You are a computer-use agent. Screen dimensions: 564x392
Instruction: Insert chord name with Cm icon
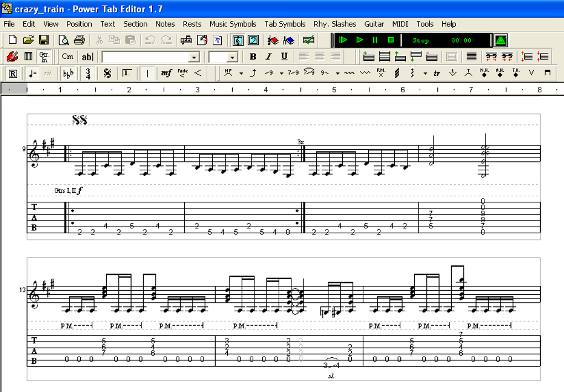67,56
